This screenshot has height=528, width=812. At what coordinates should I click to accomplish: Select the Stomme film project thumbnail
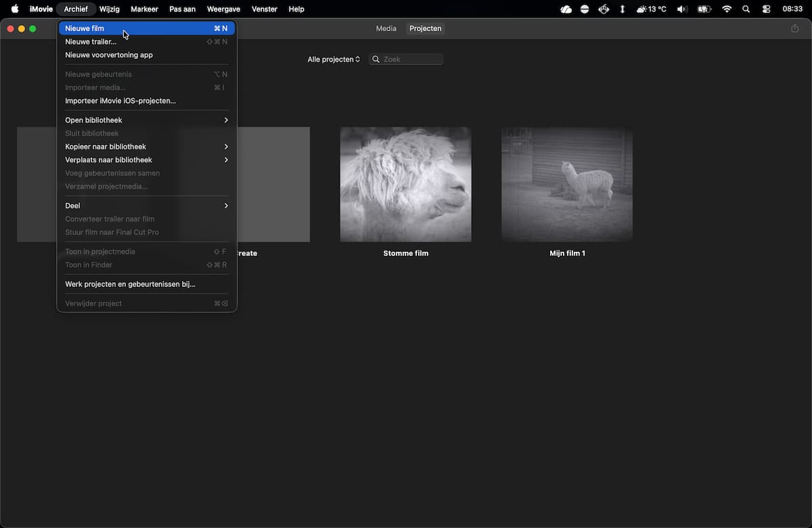(x=406, y=184)
